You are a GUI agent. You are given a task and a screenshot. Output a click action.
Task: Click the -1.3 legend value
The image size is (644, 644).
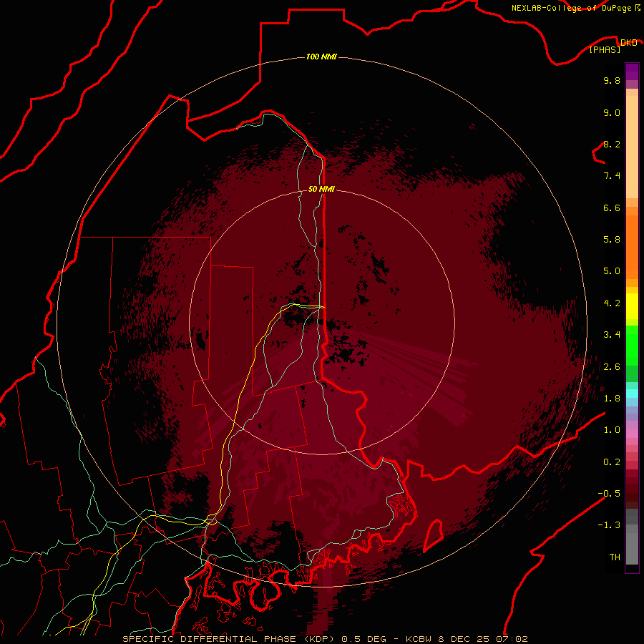[609, 525]
